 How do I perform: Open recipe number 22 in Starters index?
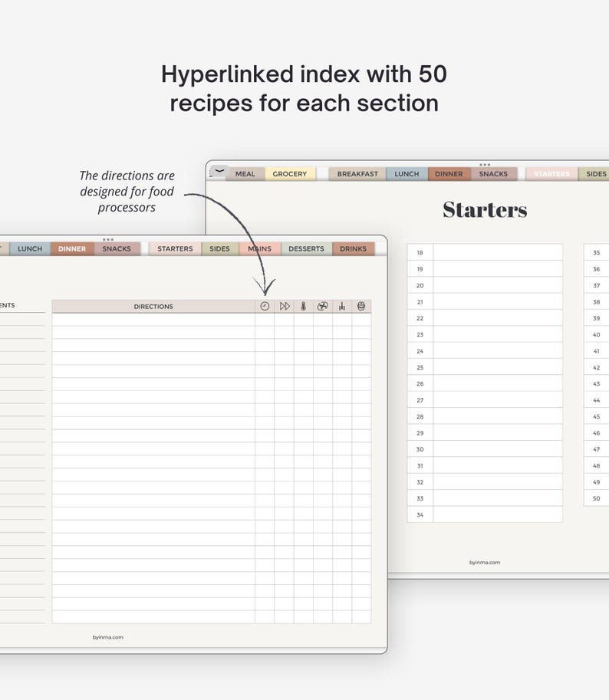420,318
